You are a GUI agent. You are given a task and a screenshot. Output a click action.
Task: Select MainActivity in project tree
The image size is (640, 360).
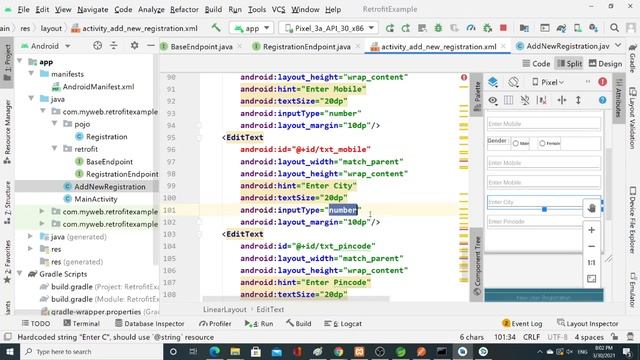(96, 199)
